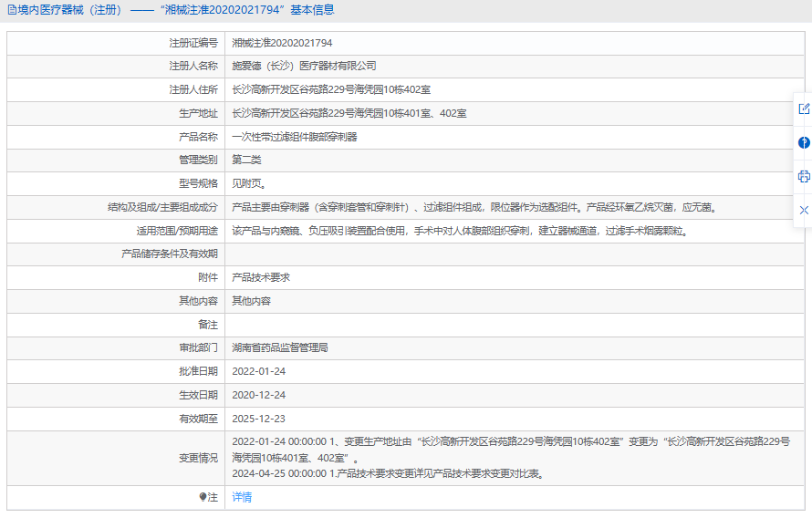812x518 pixels.
Task: Click the document icon in page header
Action: (x=11, y=10)
